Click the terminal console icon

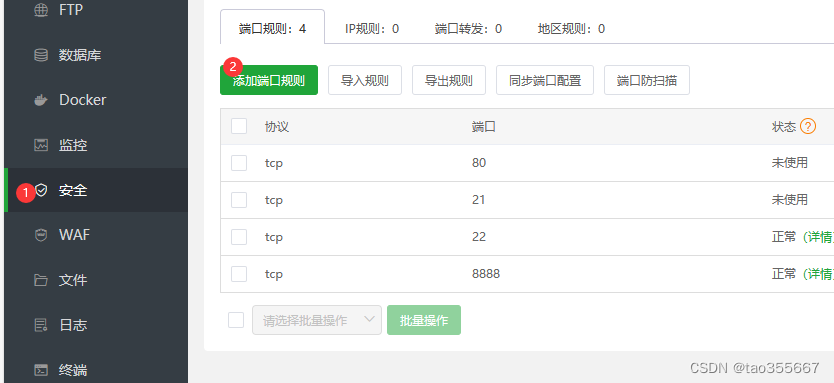pyautogui.click(x=41, y=370)
